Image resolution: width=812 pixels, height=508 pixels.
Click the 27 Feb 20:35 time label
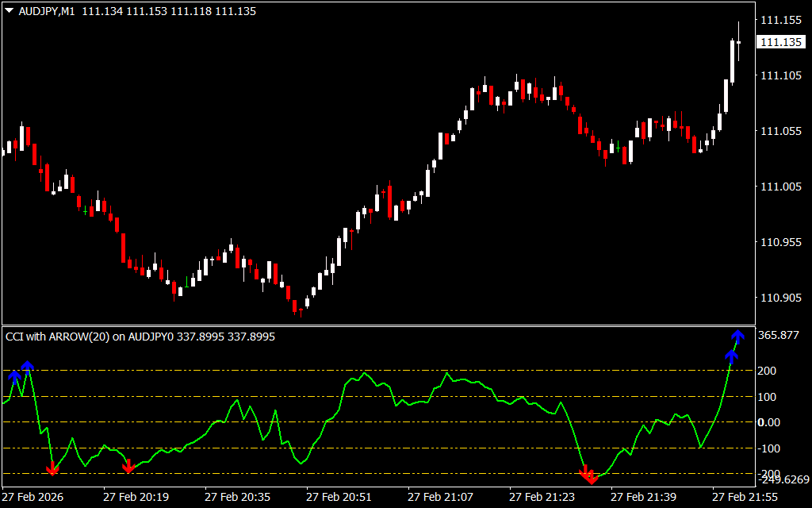tap(237, 497)
